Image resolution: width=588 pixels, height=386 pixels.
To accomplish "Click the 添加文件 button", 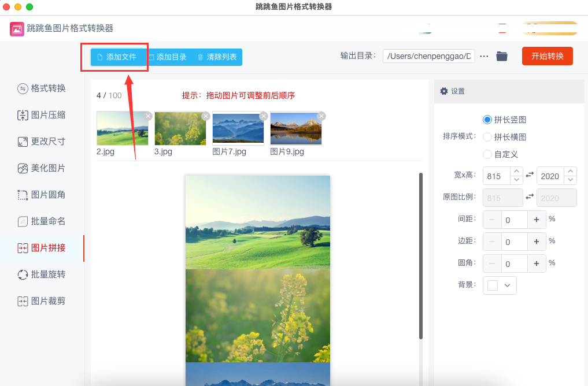I will coord(117,57).
